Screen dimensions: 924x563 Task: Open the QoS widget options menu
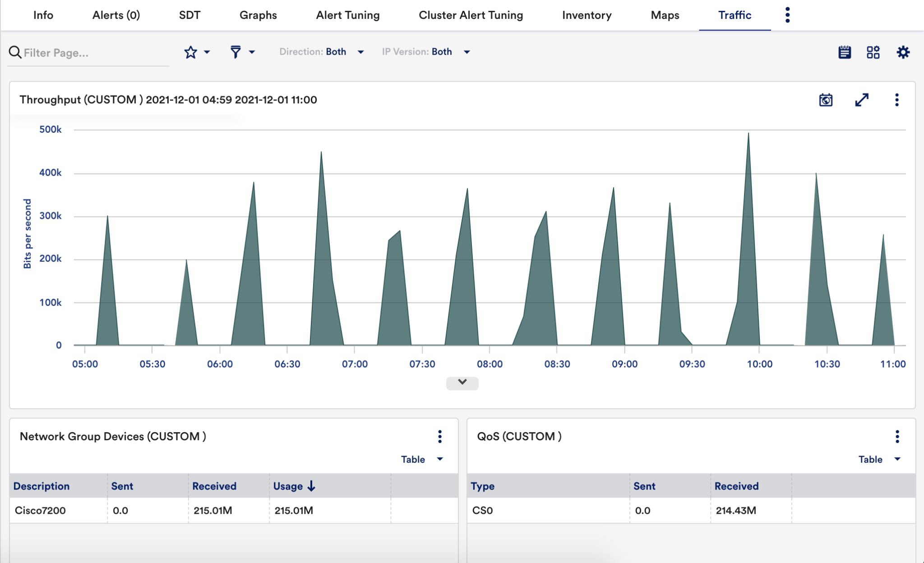[x=897, y=437]
